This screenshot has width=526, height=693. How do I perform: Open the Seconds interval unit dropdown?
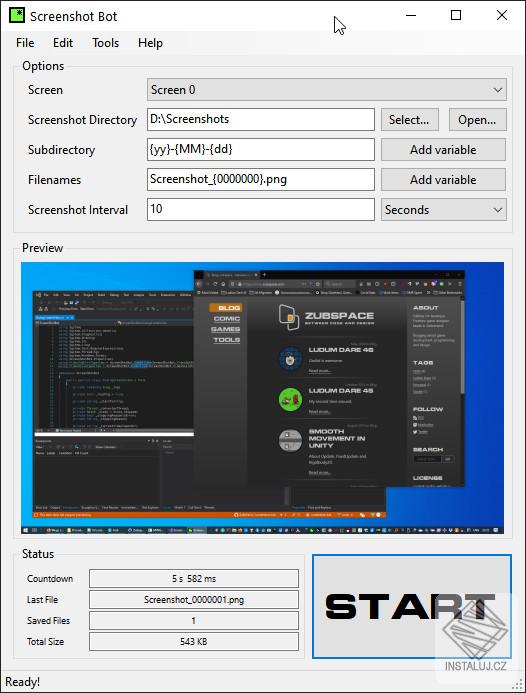click(444, 209)
